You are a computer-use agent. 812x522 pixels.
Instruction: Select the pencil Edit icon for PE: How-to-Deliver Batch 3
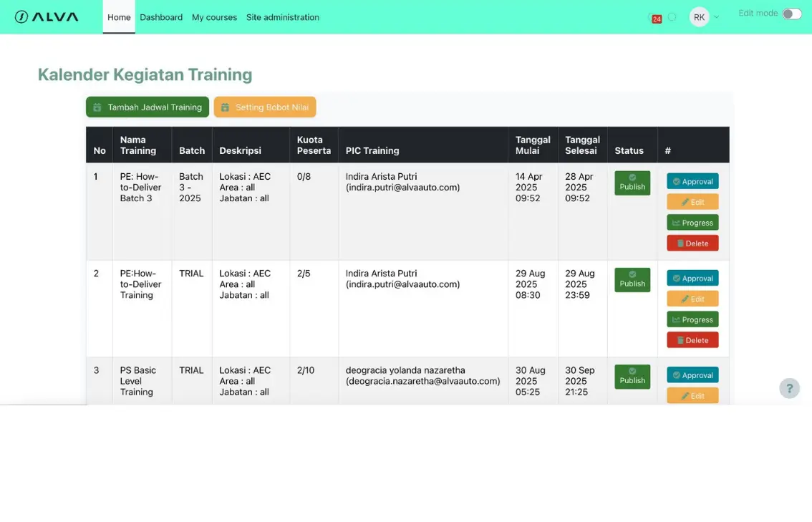coord(686,201)
